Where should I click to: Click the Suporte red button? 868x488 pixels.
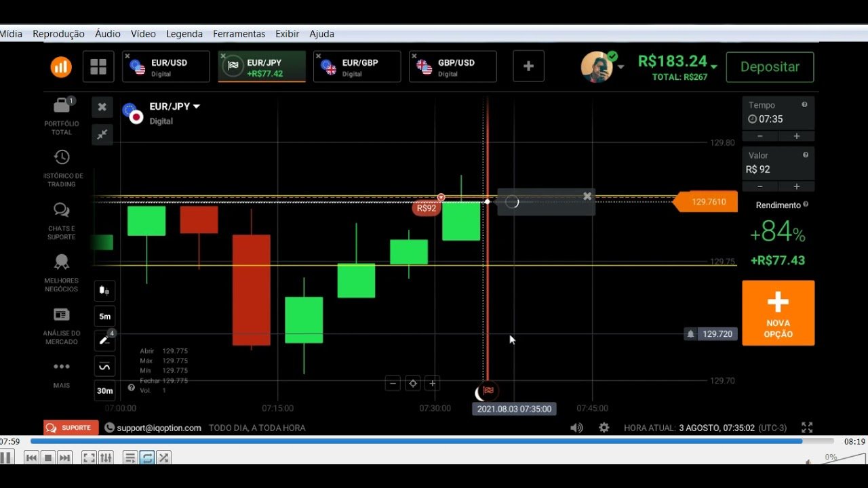71,428
